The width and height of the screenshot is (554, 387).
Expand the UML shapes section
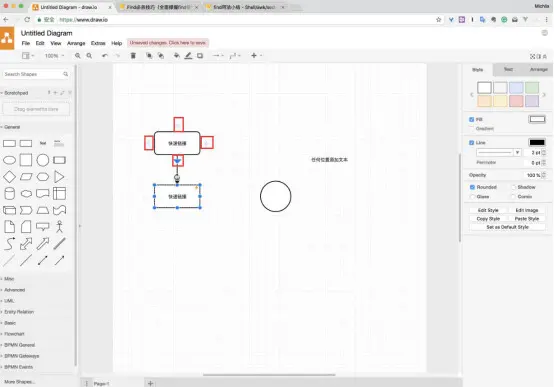point(9,301)
